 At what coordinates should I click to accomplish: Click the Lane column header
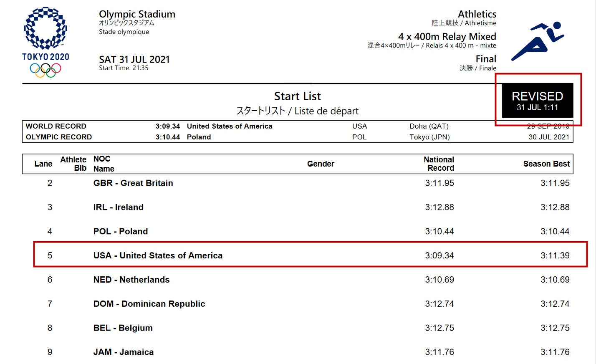point(43,164)
